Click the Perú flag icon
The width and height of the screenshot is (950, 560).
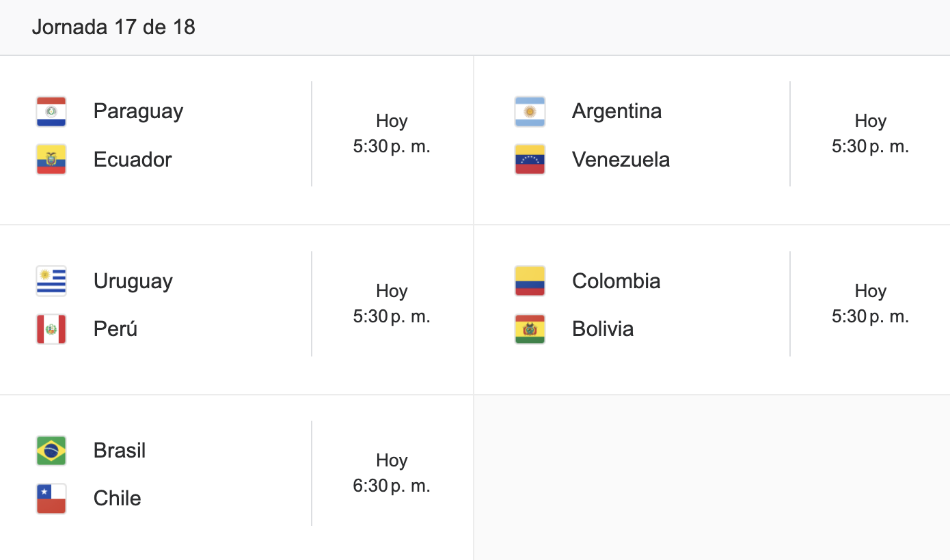pyautogui.click(x=51, y=329)
